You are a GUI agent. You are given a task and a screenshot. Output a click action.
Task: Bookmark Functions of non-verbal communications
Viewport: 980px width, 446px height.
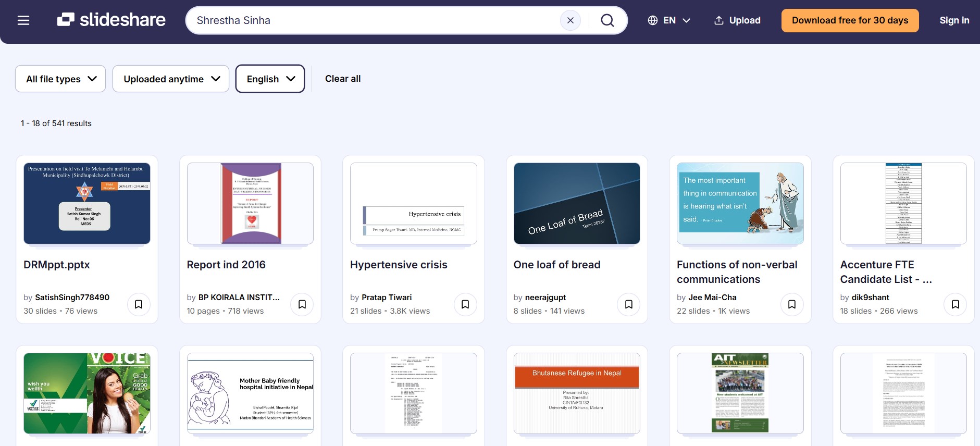point(792,304)
